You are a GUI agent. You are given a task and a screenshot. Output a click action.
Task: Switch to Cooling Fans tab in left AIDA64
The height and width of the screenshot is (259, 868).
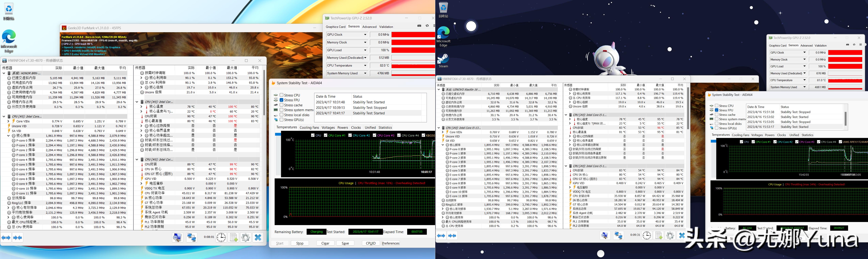[309, 128]
